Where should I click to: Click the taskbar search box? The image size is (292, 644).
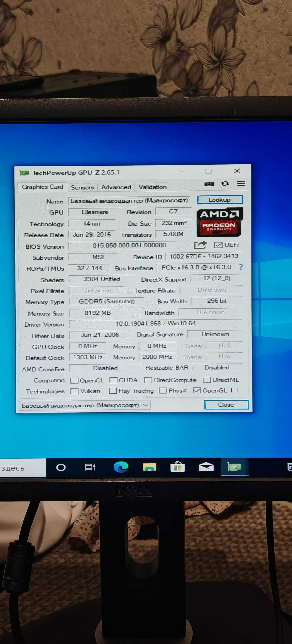(x=23, y=468)
